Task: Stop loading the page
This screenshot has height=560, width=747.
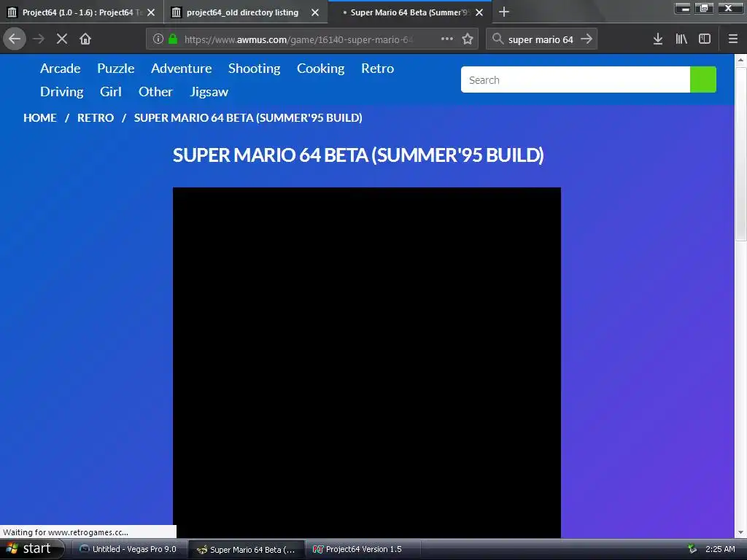Action: click(x=62, y=39)
